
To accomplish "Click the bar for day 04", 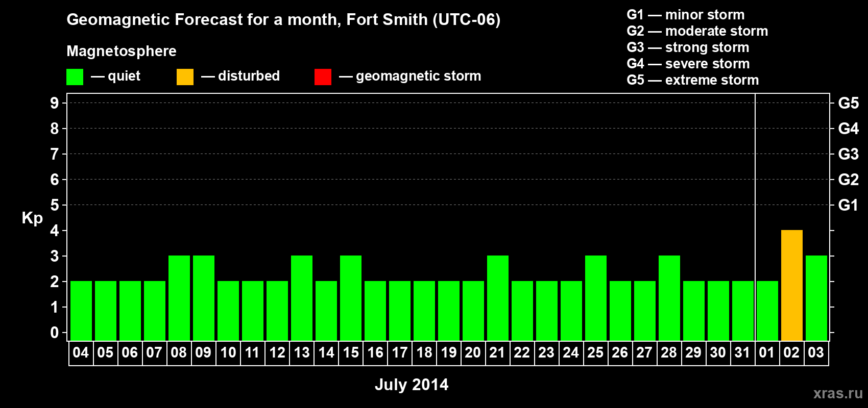I will [x=81, y=311].
